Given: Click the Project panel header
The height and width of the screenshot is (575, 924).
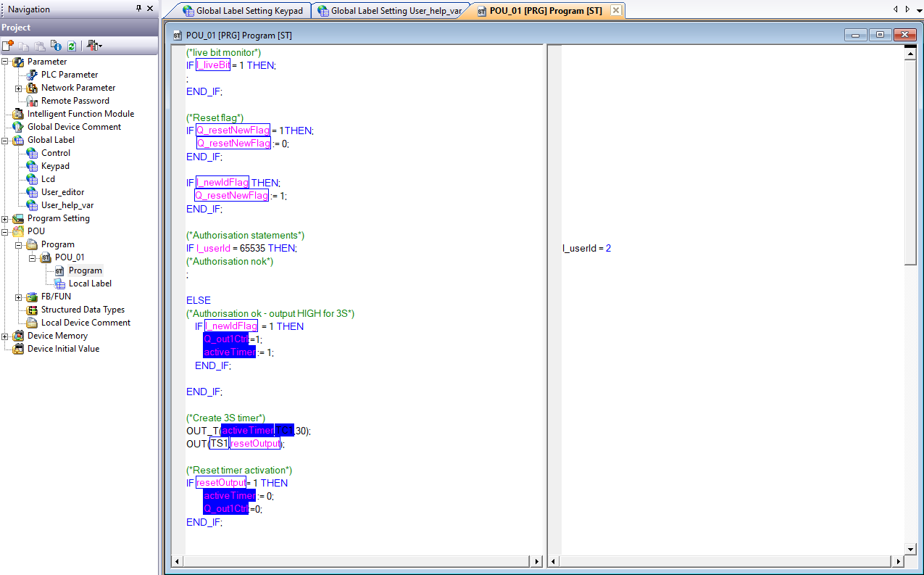Looking at the screenshot, I should [x=79, y=27].
